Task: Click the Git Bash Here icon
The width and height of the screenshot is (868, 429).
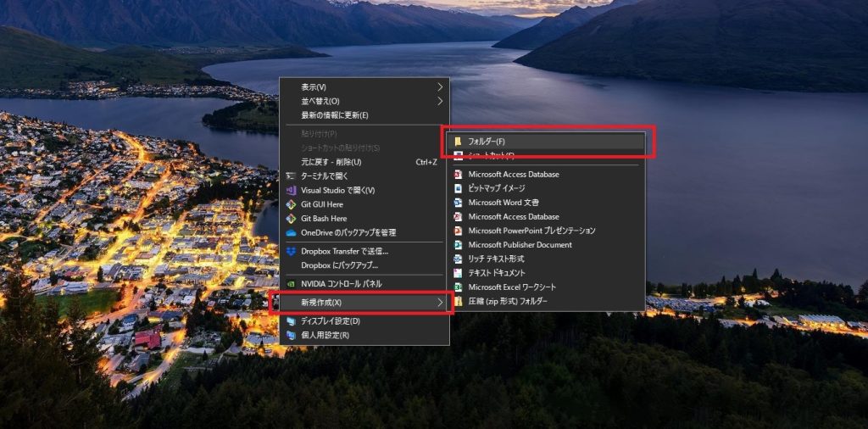Action: coord(291,218)
